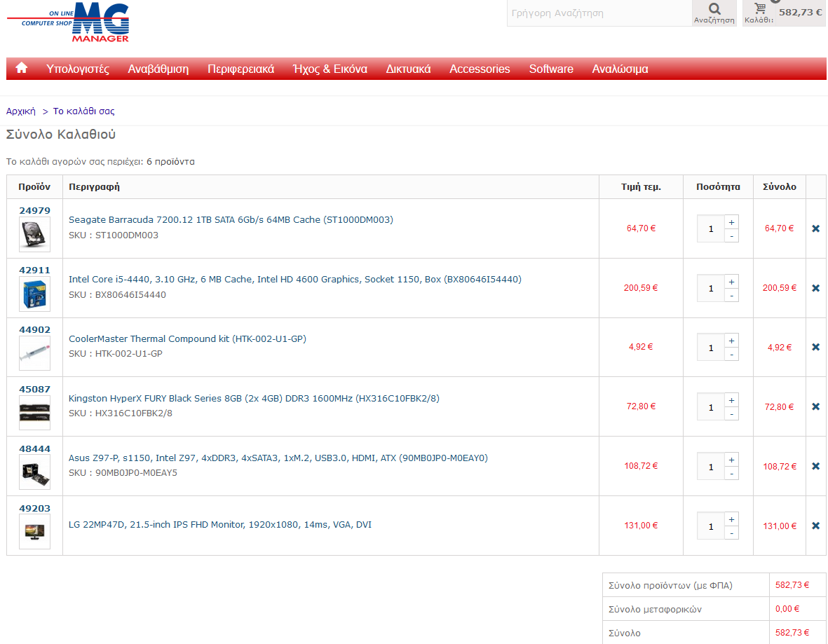Image resolution: width=828 pixels, height=644 pixels.
Task: Open the Αναβάθμιση menu
Action: coord(158,69)
